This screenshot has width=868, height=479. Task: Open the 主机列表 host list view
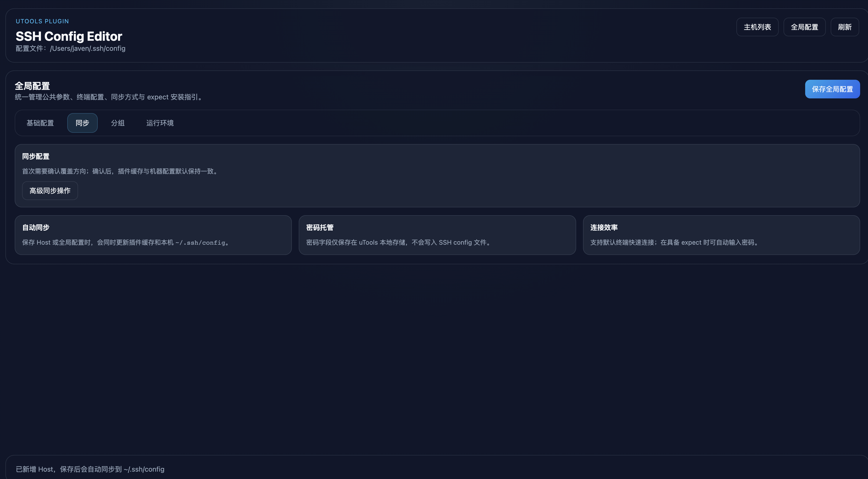pyautogui.click(x=757, y=27)
